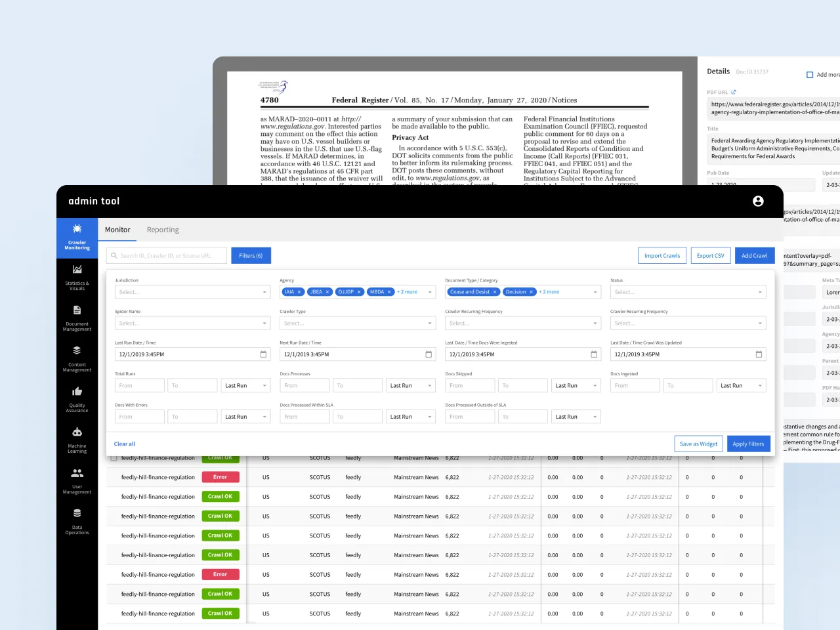Select the Monitor tab
Screen dimensions: 840x630
pos(117,230)
